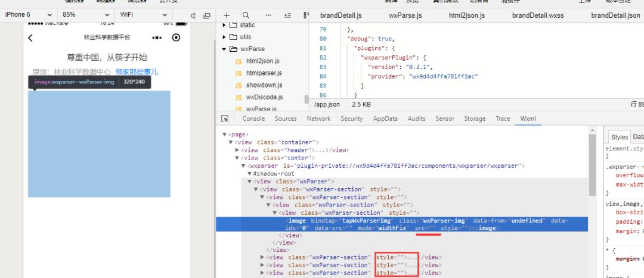Viewport: 644px width, 278px height.
Task: Collapse the wxparser plugin-private component node
Action: tap(243, 165)
